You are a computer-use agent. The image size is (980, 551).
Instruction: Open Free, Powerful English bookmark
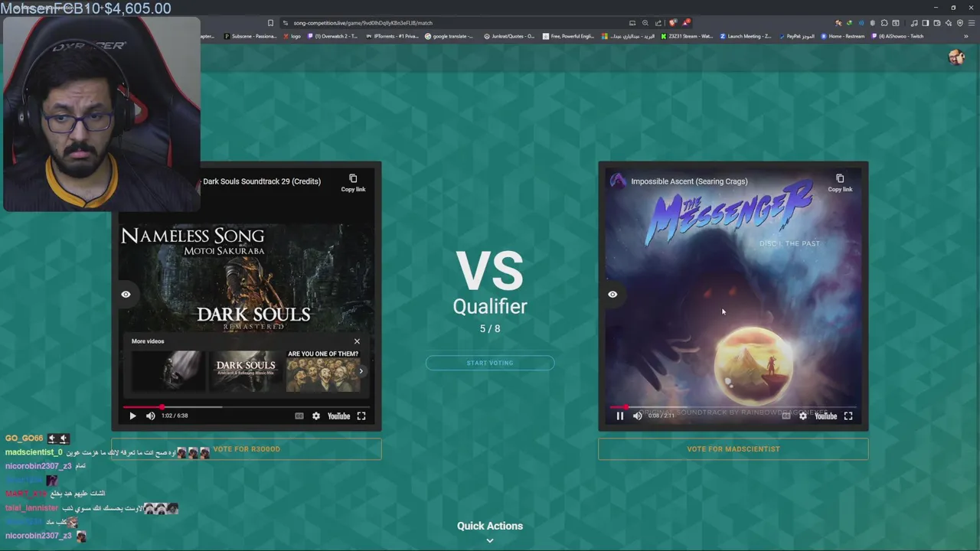[568, 36]
